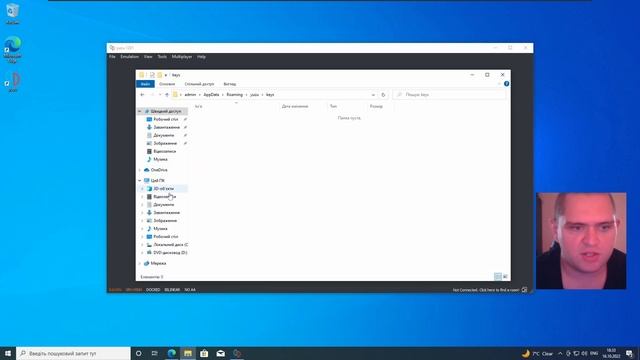Collapse the Quick access tree node
This screenshot has height=360, width=640.
coord(140,111)
